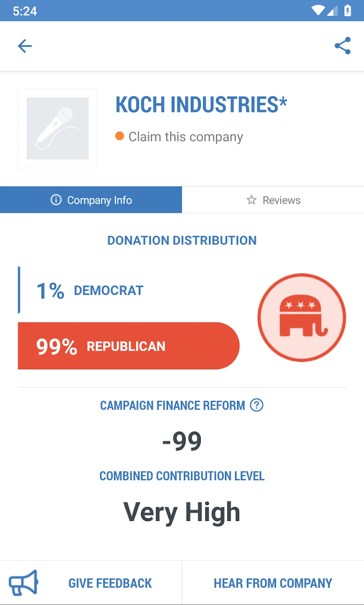Tap the orange dot beside Claim
Image resolution: width=364 pixels, height=605 pixels.
(x=120, y=136)
